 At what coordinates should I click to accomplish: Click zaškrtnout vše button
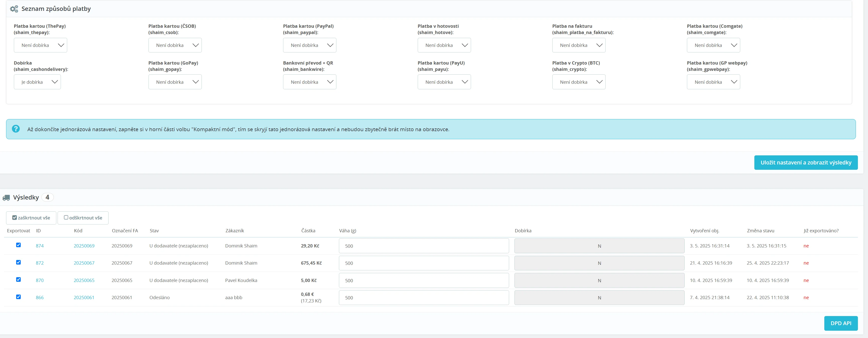[31, 218]
